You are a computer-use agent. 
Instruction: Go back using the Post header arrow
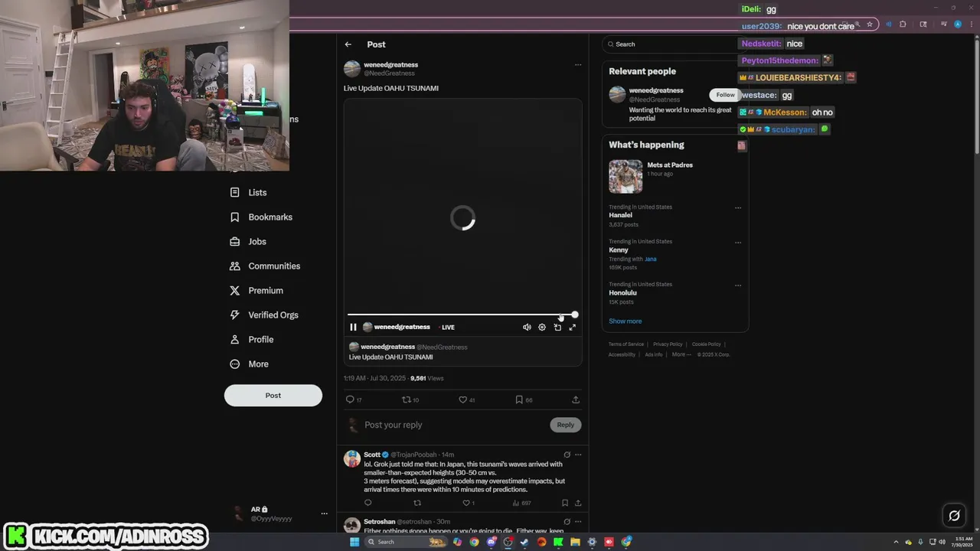click(x=348, y=44)
